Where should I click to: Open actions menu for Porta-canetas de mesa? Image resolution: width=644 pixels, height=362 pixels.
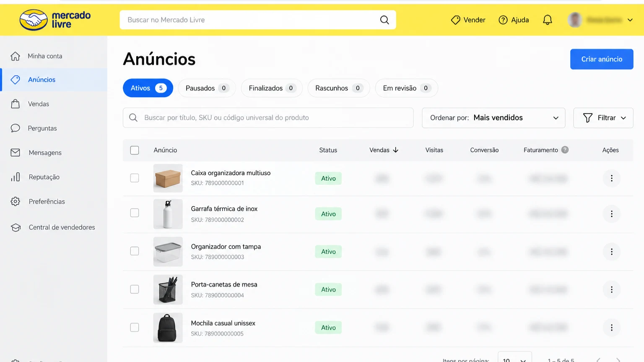click(612, 290)
